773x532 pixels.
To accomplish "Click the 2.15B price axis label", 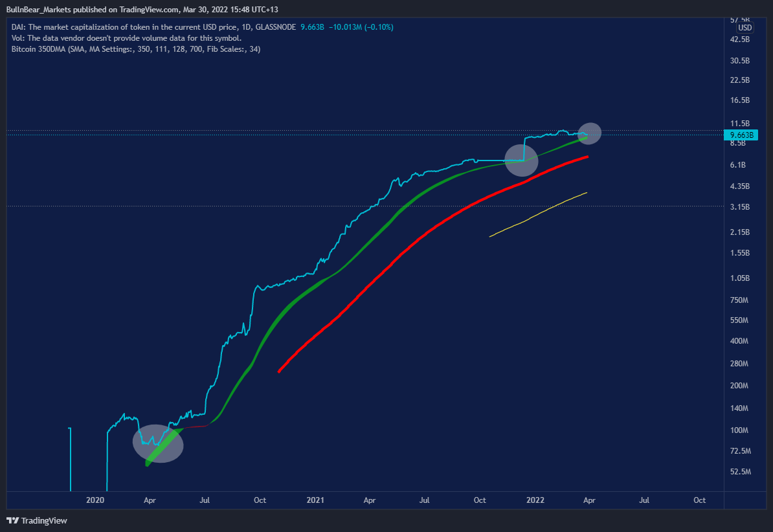I will pos(739,232).
